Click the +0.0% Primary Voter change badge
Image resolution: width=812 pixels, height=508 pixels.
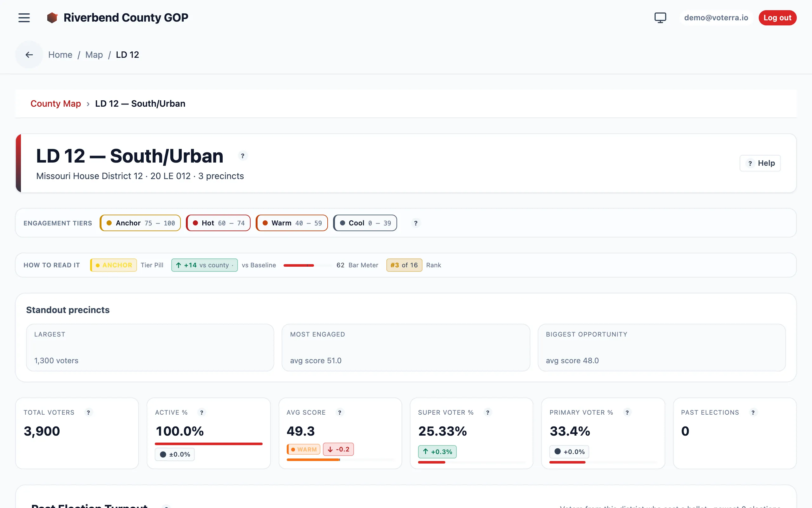569,451
